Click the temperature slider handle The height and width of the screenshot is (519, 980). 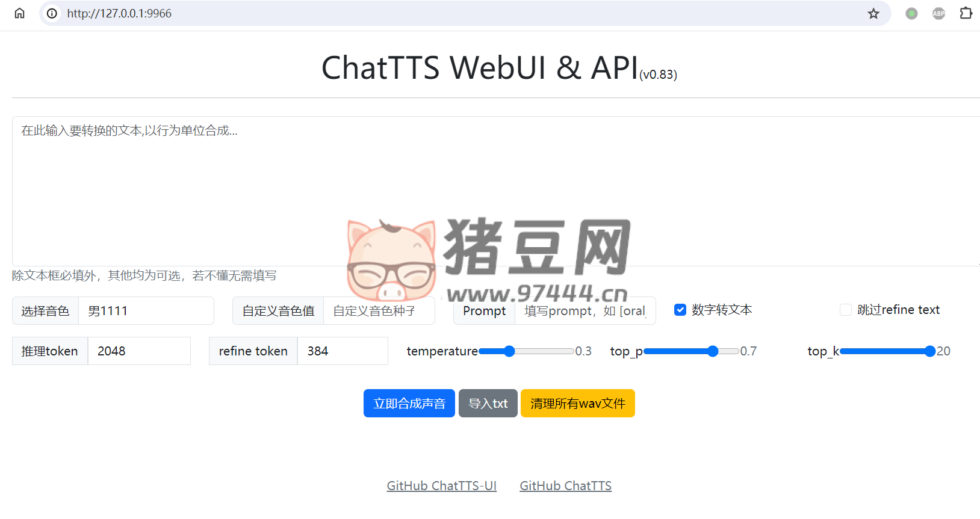click(509, 351)
